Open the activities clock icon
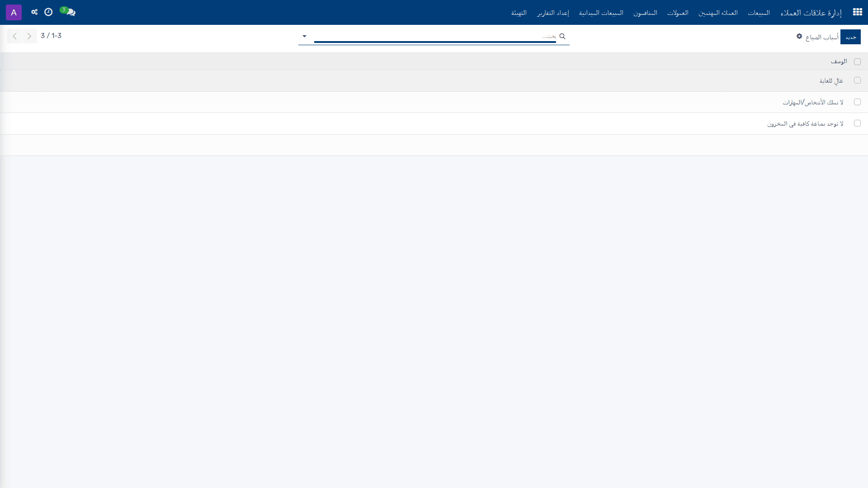Image resolution: width=868 pixels, height=488 pixels. (48, 12)
